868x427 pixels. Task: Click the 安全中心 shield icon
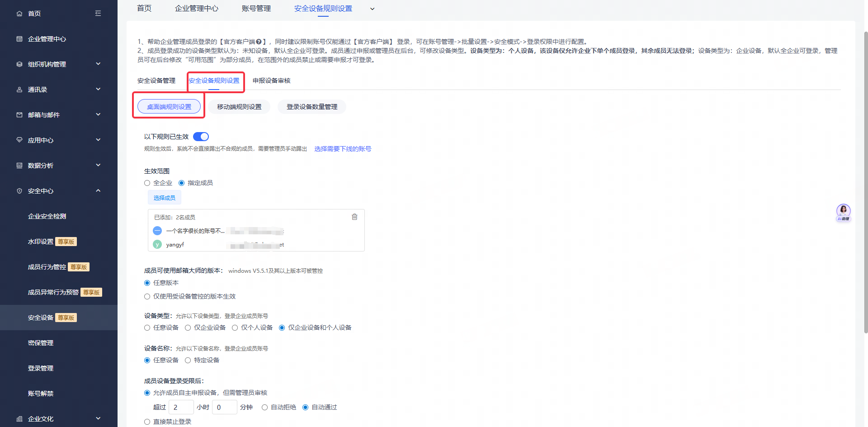point(19,191)
